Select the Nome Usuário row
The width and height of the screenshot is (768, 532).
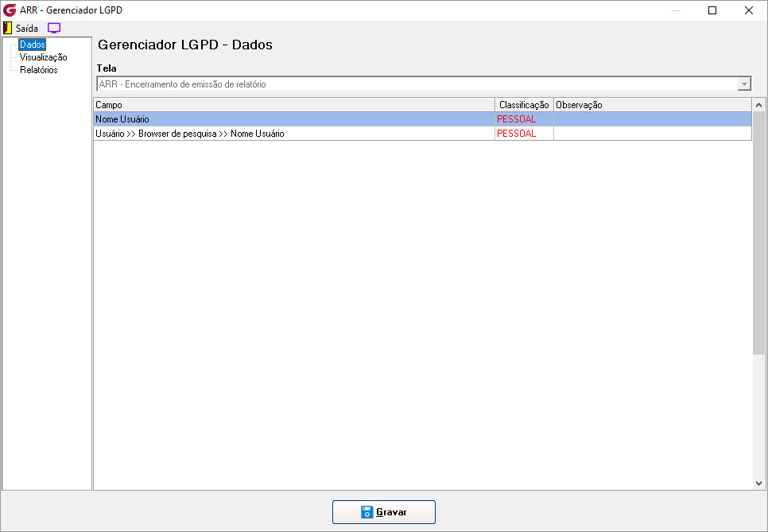click(x=422, y=119)
